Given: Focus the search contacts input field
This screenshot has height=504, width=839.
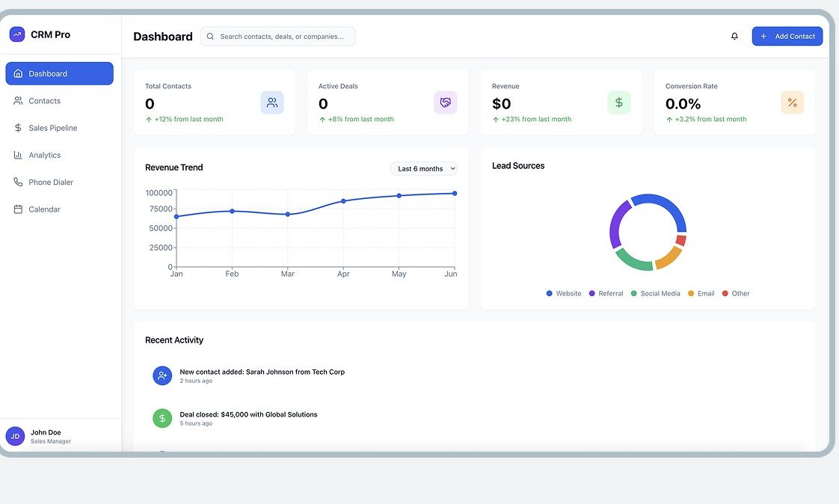Looking at the screenshot, I should [x=277, y=37].
